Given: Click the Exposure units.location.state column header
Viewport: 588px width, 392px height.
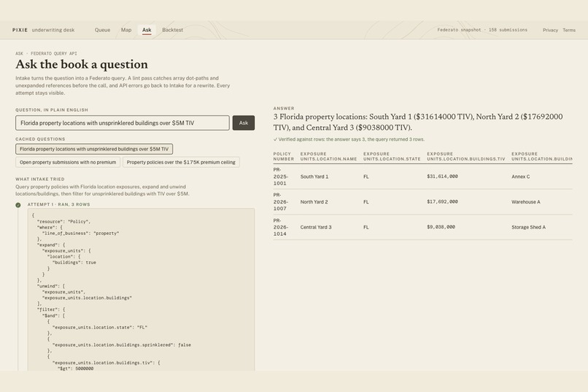Looking at the screenshot, I should click(x=392, y=156).
